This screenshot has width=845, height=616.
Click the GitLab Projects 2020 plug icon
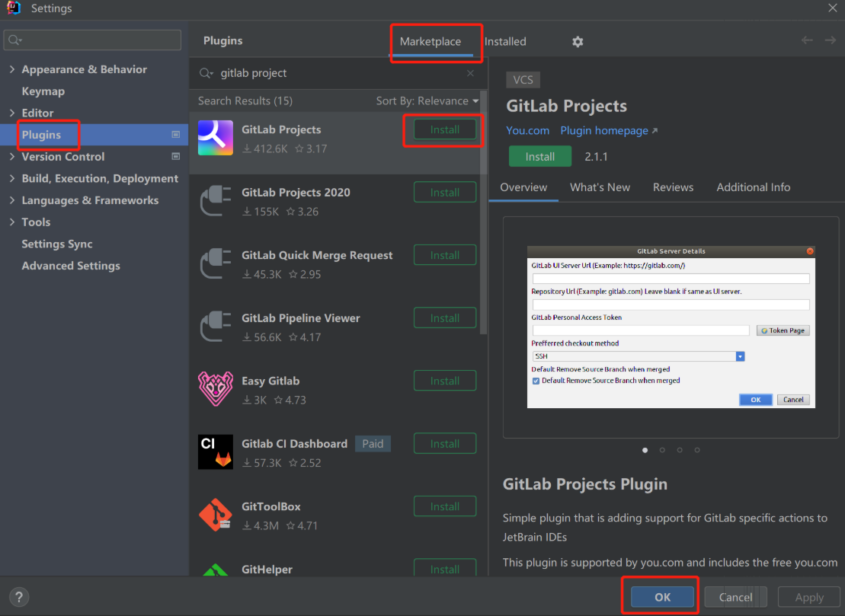(x=216, y=201)
